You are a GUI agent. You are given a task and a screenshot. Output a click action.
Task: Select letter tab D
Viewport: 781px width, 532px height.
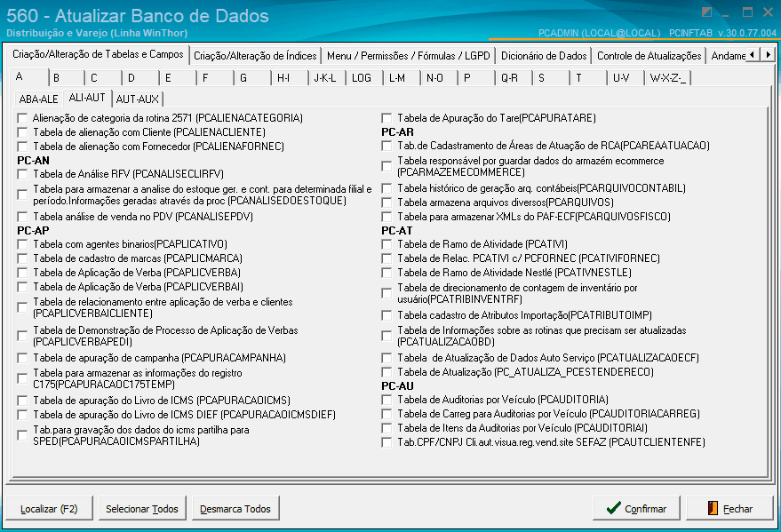tap(141, 78)
